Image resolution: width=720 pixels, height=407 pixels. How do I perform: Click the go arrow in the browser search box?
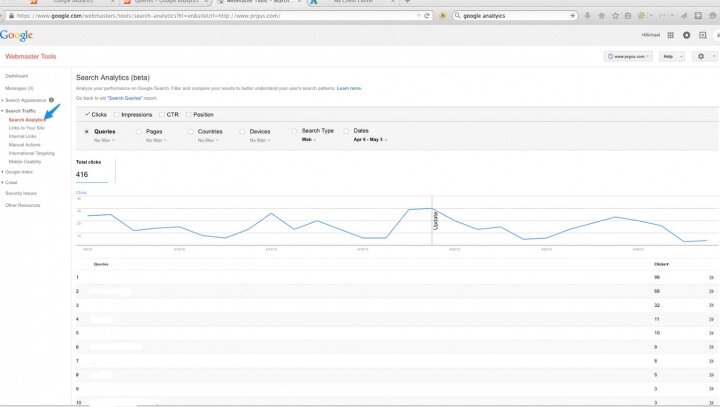(x=572, y=16)
